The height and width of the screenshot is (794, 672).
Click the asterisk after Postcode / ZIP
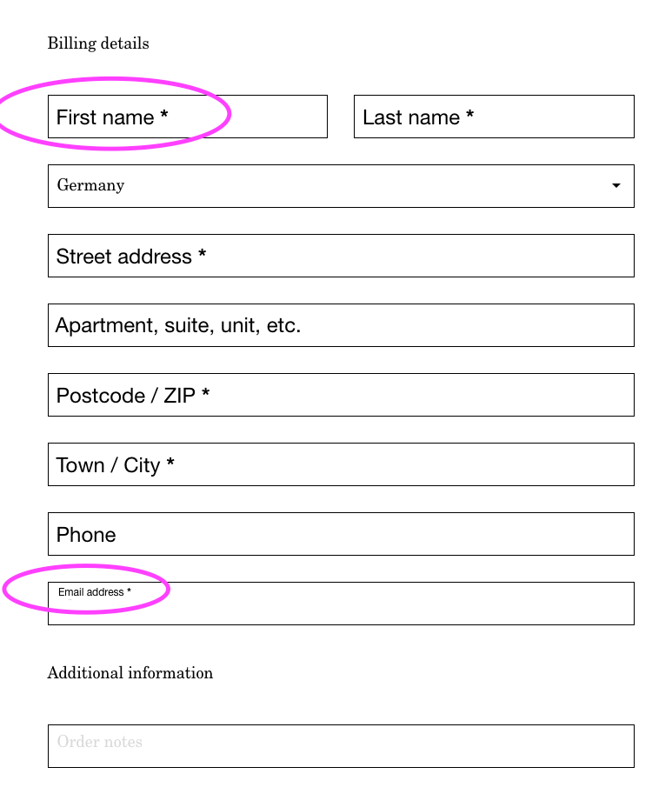pos(206,396)
